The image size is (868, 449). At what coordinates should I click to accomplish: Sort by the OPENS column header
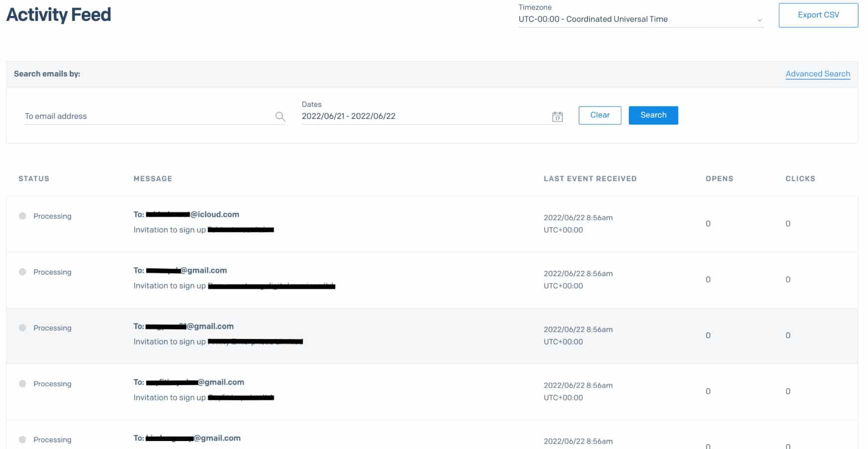pyautogui.click(x=719, y=178)
